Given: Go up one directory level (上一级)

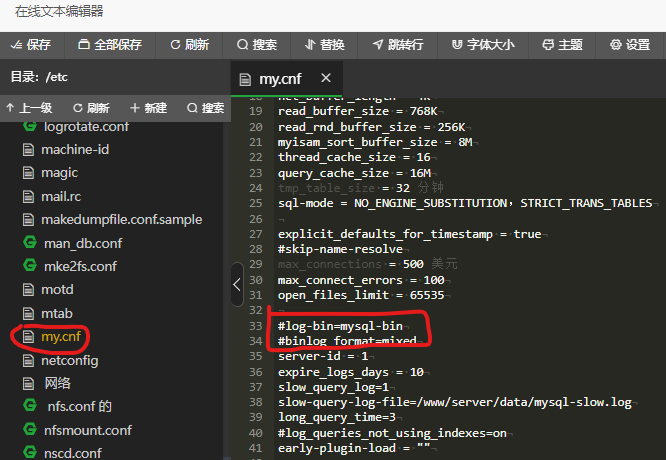Looking at the screenshot, I should coord(29,108).
